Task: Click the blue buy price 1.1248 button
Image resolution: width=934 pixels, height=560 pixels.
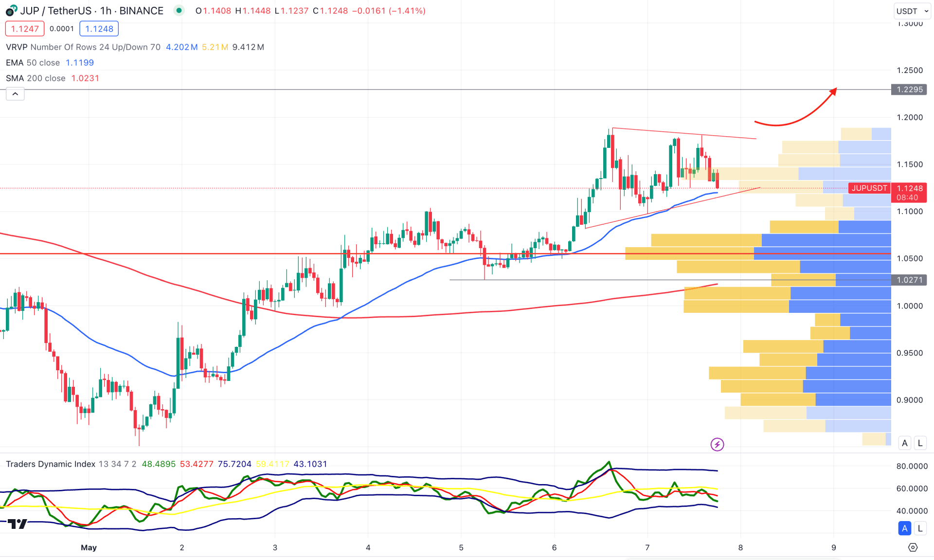Action: 99,29
